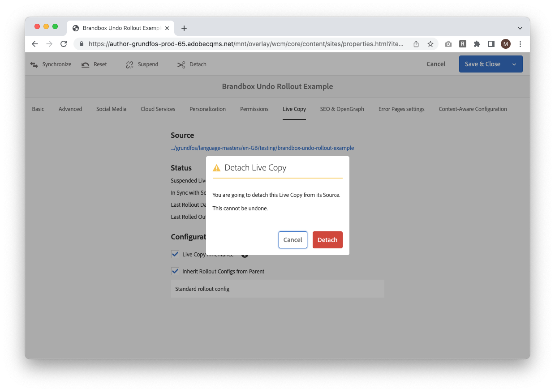
Task: Click the Brandbox Undo Rollout Example title
Action: click(277, 86)
